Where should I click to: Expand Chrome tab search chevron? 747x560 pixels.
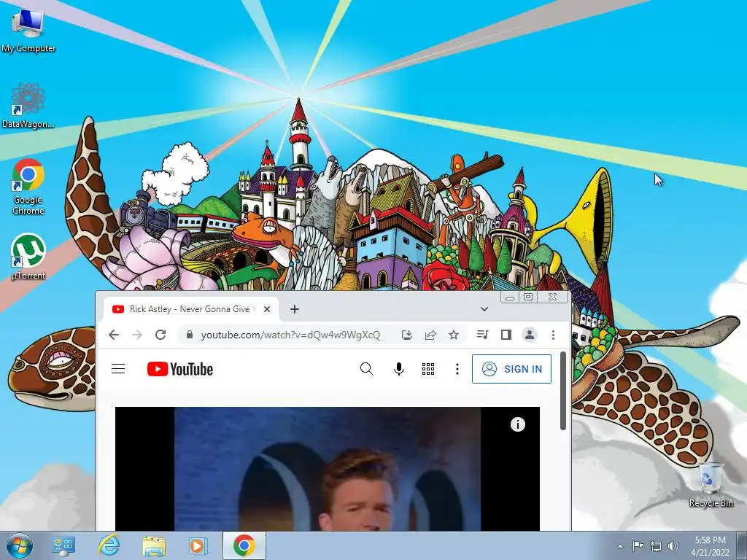point(484,309)
